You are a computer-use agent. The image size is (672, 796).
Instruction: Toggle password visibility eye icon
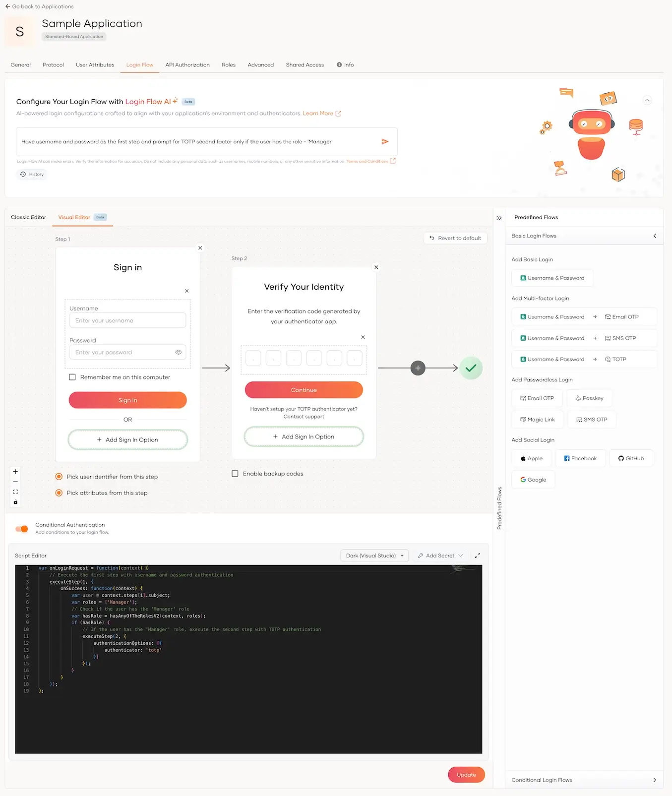(179, 352)
